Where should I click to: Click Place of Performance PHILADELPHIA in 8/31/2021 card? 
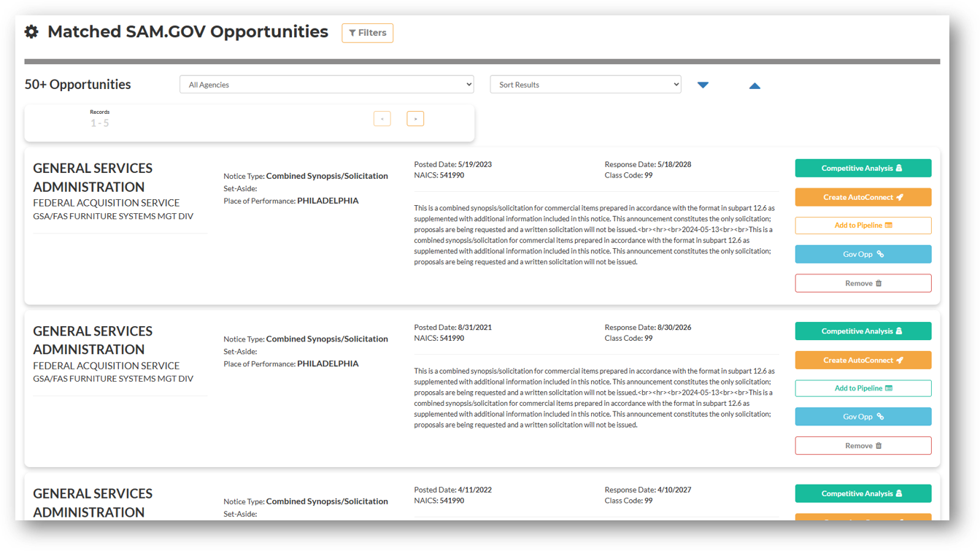[x=291, y=363]
